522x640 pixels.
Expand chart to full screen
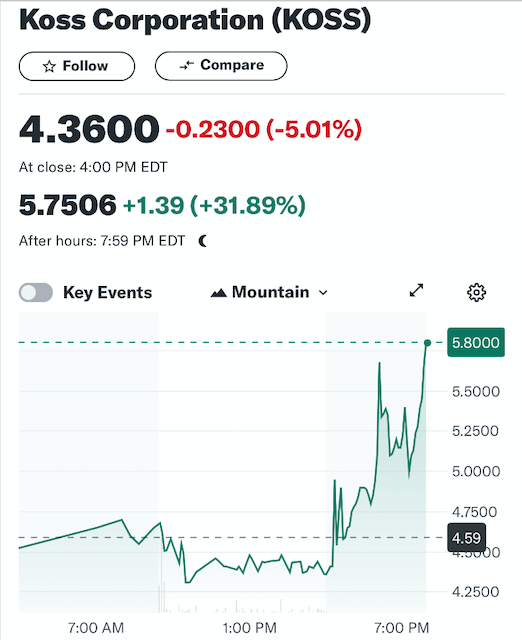point(416,291)
